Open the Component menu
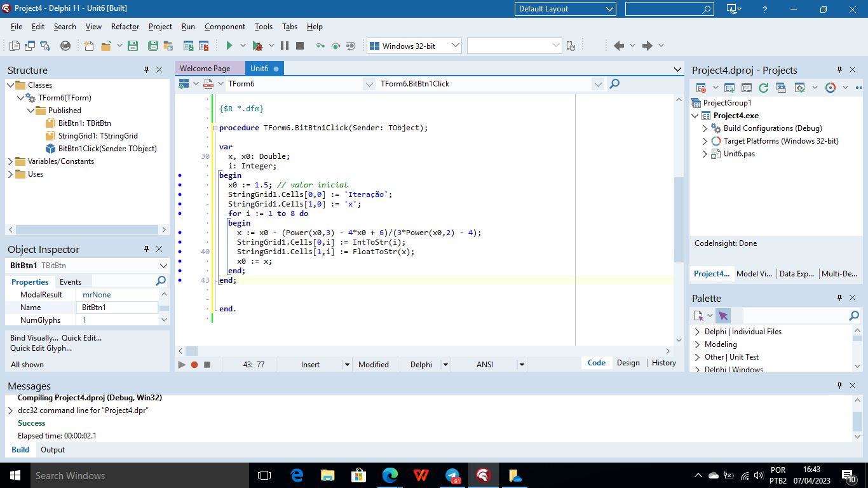 (x=225, y=27)
